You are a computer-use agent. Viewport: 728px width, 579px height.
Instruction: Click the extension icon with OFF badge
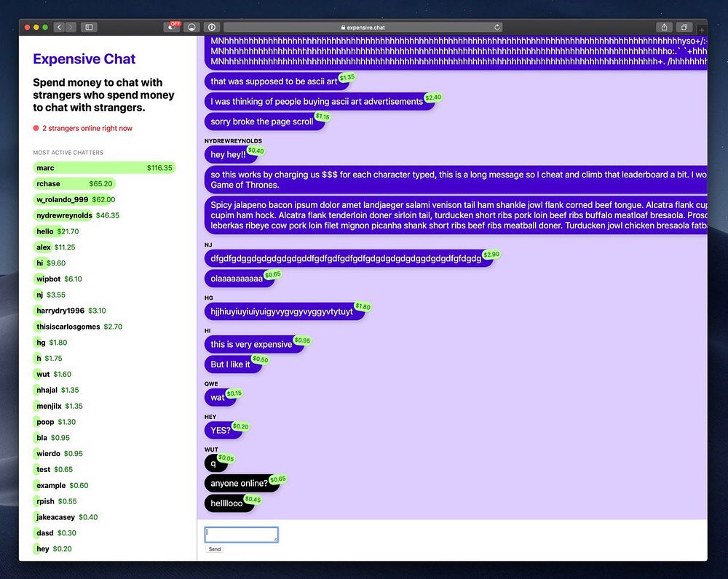pos(172,27)
